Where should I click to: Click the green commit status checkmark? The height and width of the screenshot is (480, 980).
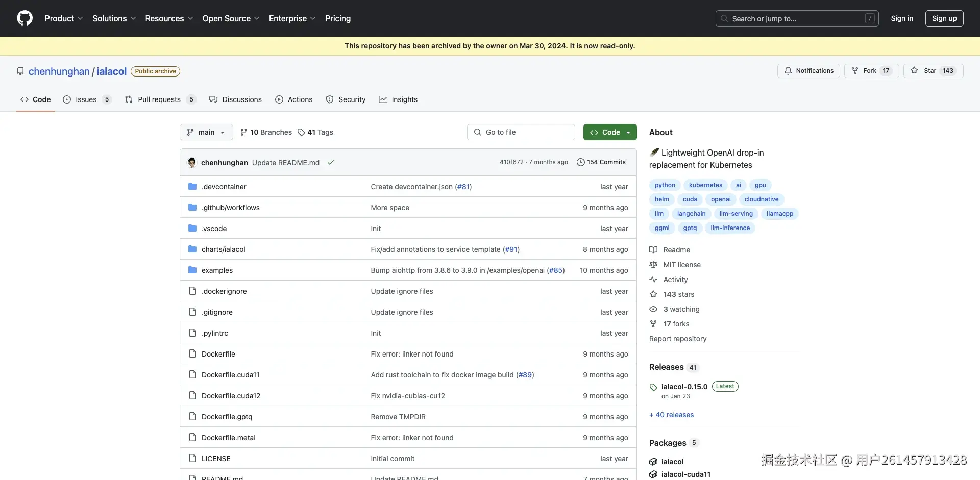click(x=331, y=163)
